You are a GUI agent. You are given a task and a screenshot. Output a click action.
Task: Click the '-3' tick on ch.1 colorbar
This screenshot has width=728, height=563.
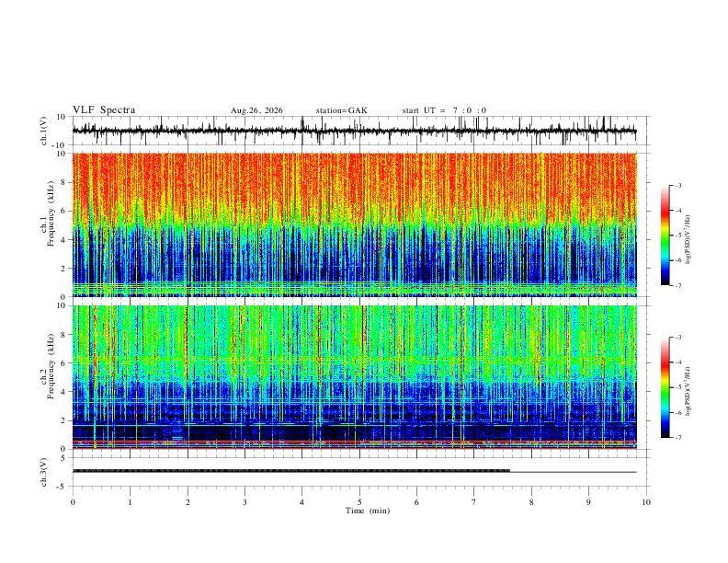[x=677, y=185]
